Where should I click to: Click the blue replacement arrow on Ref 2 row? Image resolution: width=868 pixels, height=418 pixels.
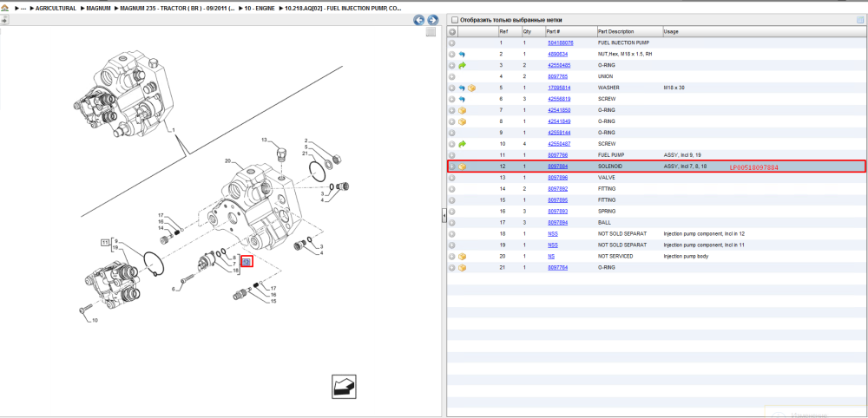[x=463, y=54]
